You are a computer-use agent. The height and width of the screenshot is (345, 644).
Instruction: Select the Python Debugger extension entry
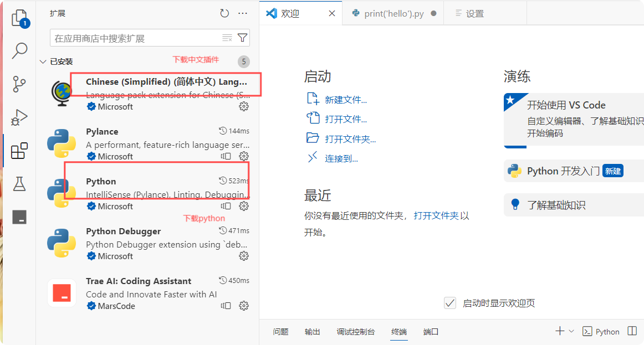coord(148,243)
